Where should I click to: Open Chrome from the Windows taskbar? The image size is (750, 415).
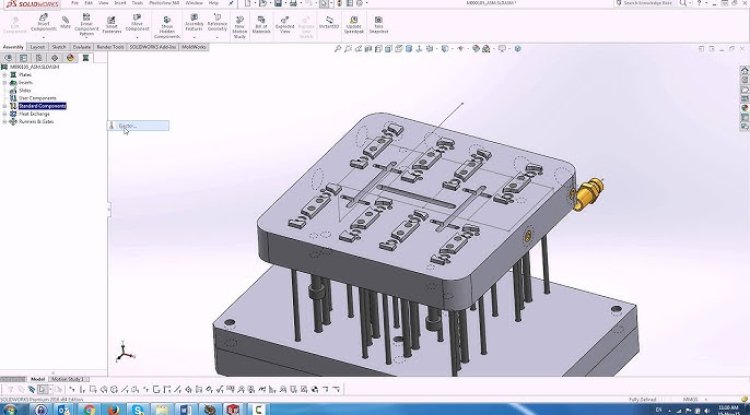[x=89, y=410]
